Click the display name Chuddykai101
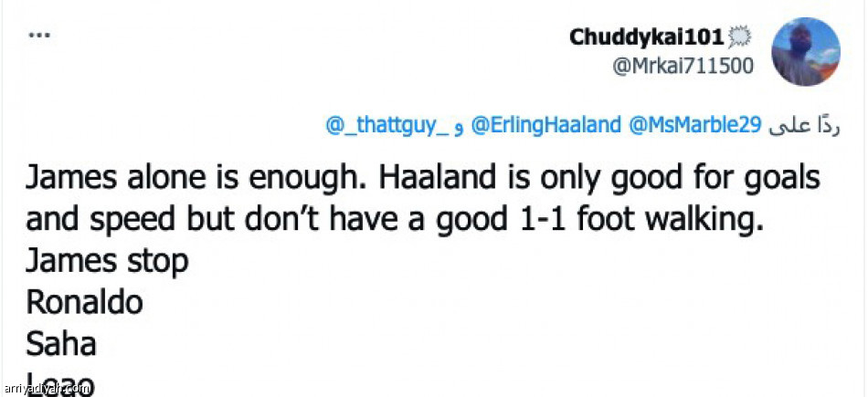 pos(646,37)
